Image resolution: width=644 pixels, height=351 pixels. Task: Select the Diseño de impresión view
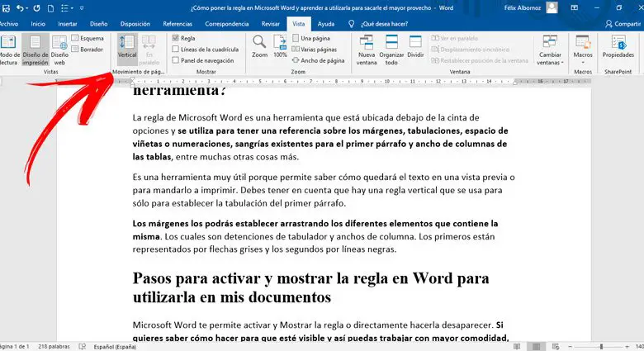pos(36,51)
